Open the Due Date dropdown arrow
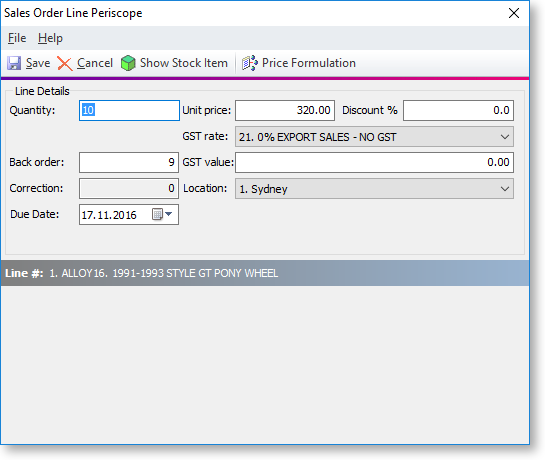This screenshot has width=545, height=460. (x=169, y=214)
